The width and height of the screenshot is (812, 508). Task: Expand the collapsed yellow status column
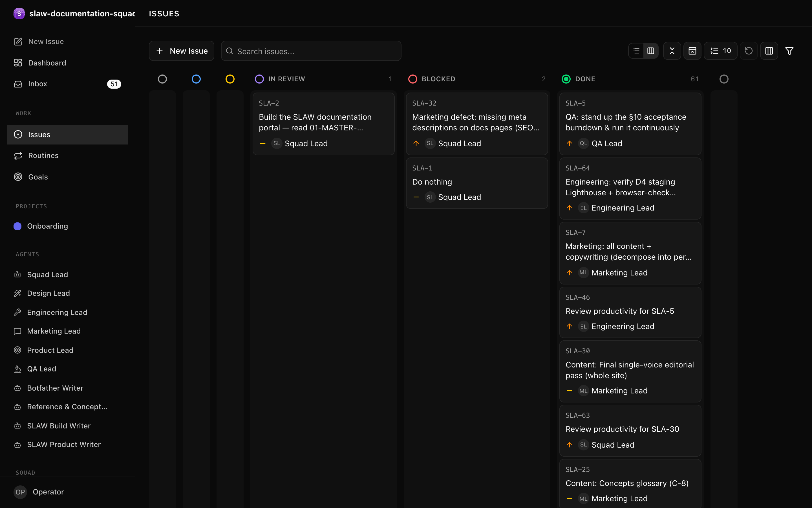[x=230, y=79]
